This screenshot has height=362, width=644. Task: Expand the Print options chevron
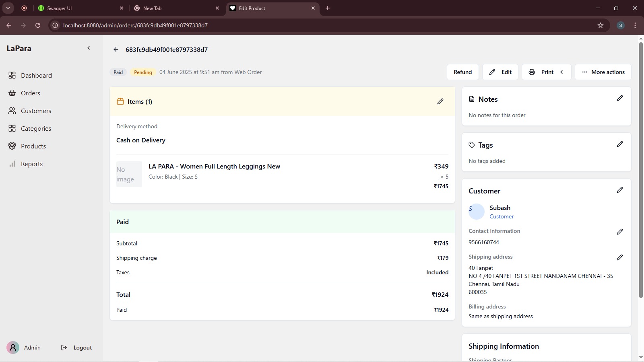click(561, 72)
